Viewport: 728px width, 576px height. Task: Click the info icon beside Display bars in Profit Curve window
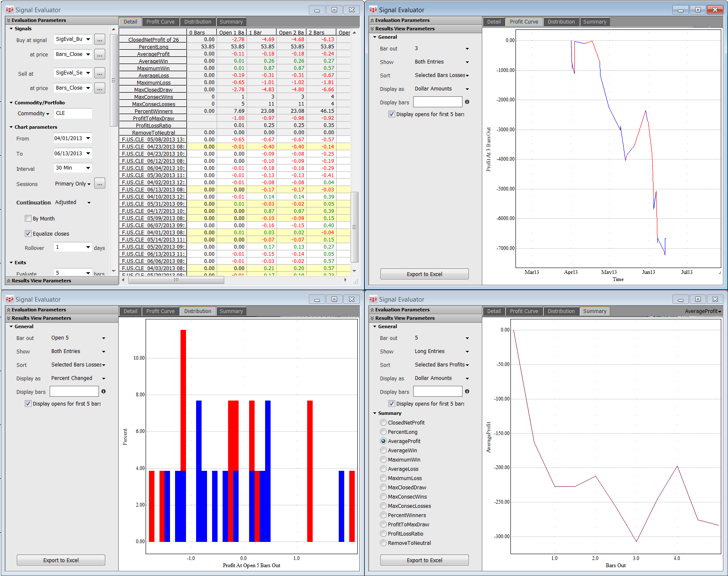467,102
